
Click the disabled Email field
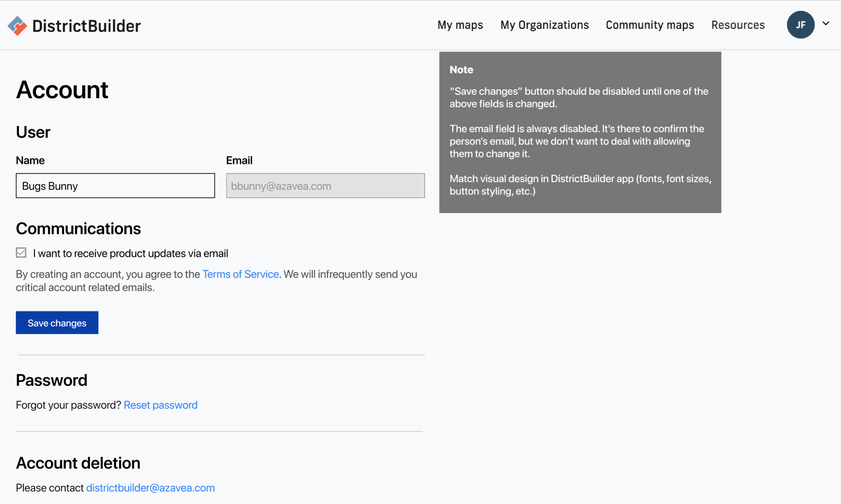(325, 186)
